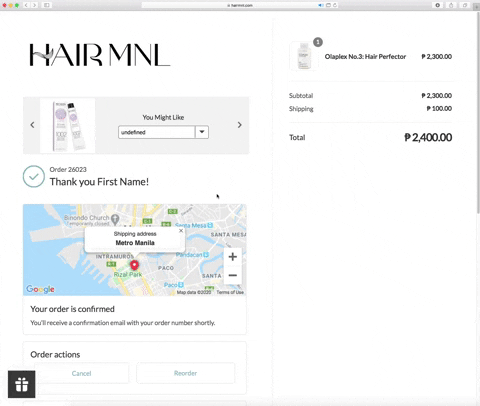Click 'Your order is confirmed' heading
Image resolution: width=480 pixels, height=406 pixels.
pyautogui.click(x=72, y=309)
